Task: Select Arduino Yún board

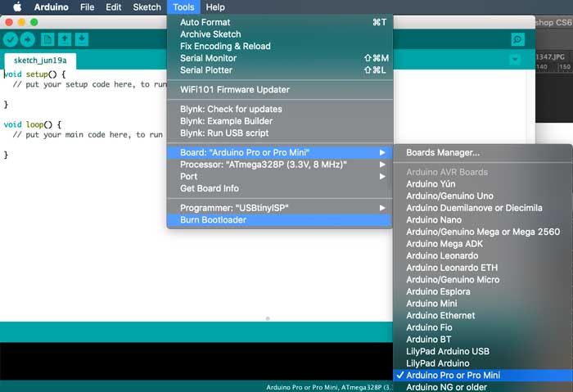Action: click(x=483, y=184)
